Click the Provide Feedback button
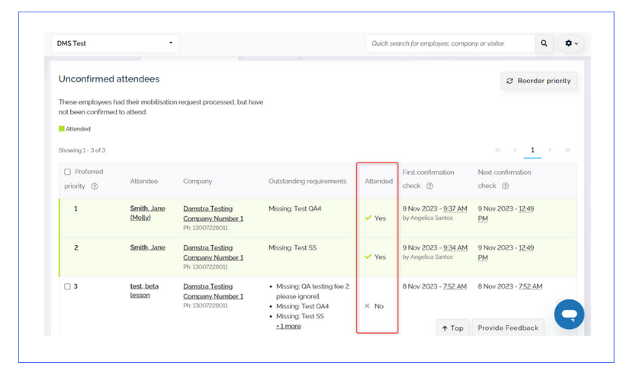The width and height of the screenshot is (633, 378). tap(508, 328)
